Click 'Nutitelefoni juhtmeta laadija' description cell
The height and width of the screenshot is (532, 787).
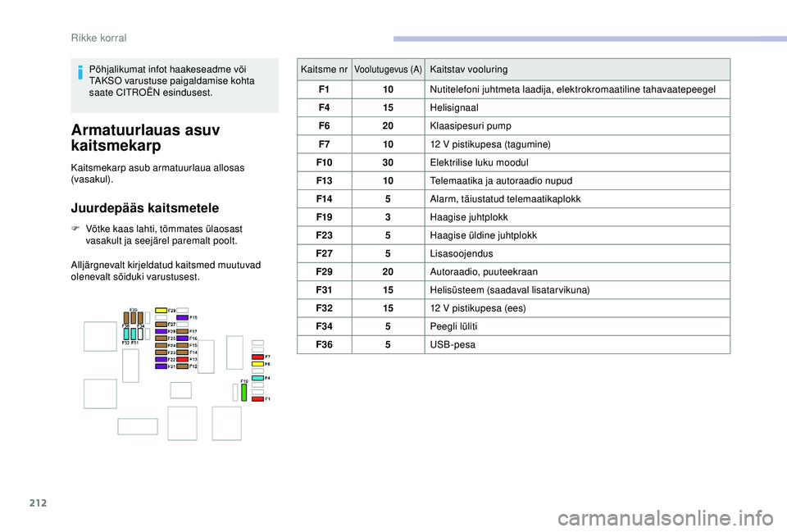(577, 89)
